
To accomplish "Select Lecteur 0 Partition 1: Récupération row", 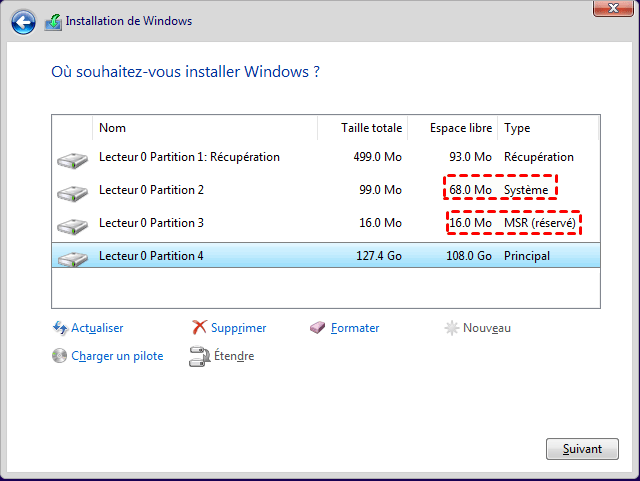I will pos(326,157).
